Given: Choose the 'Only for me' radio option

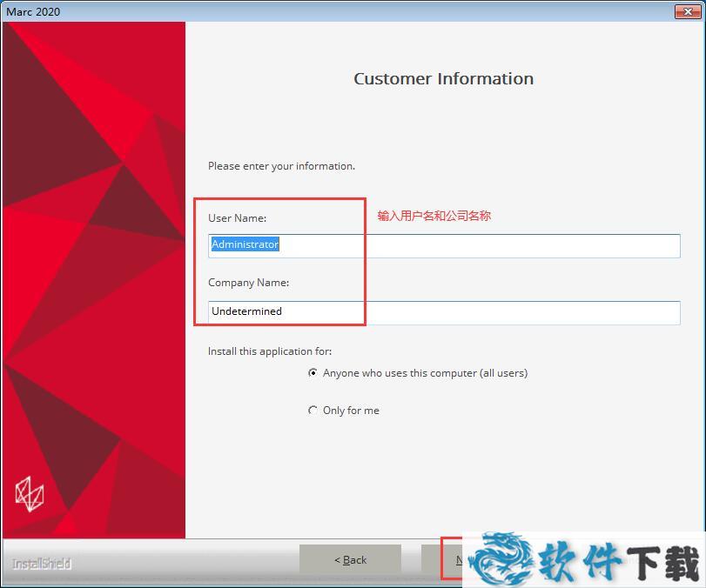Looking at the screenshot, I should [x=313, y=411].
